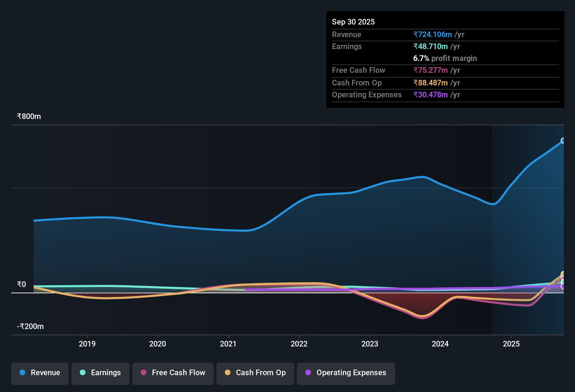This screenshot has width=575, height=392.
Task: Click the Revenue value ₹724.106m link
Action: pyautogui.click(x=432, y=34)
